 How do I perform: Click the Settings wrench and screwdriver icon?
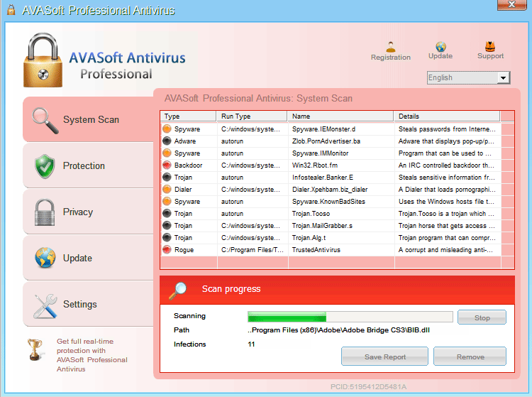pyautogui.click(x=45, y=305)
